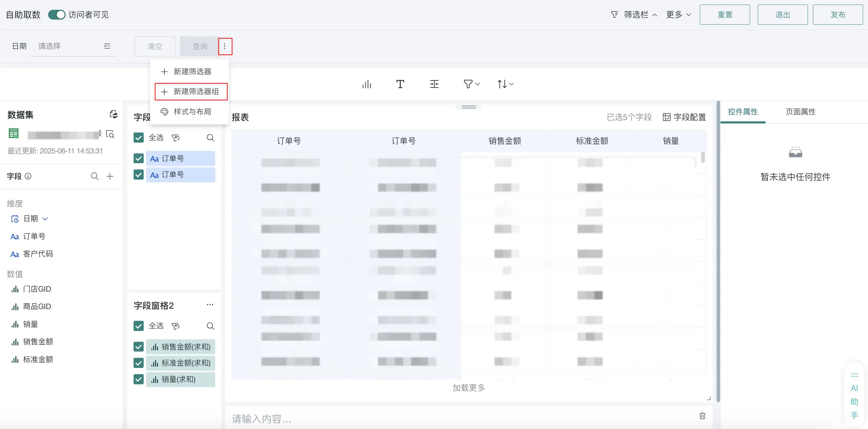The width and height of the screenshot is (868, 429).
Task: Open 字段窗格2 more options ellipsis
Action: tap(210, 305)
